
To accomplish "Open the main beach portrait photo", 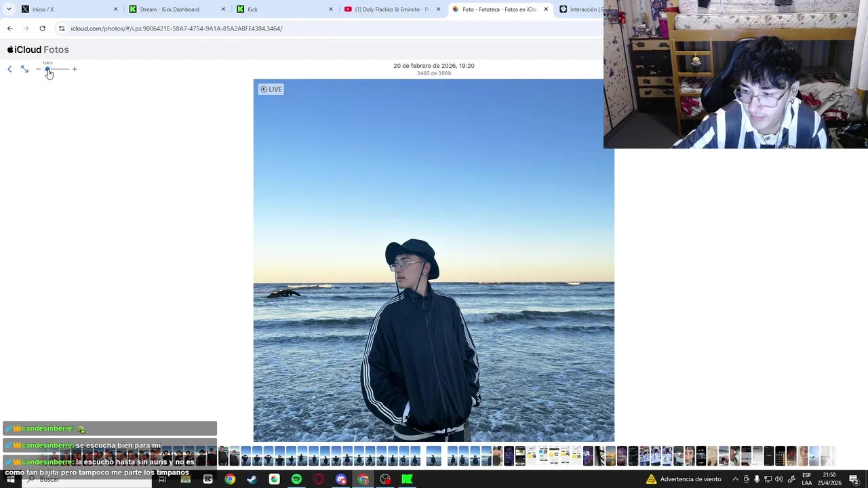I will click(434, 260).
